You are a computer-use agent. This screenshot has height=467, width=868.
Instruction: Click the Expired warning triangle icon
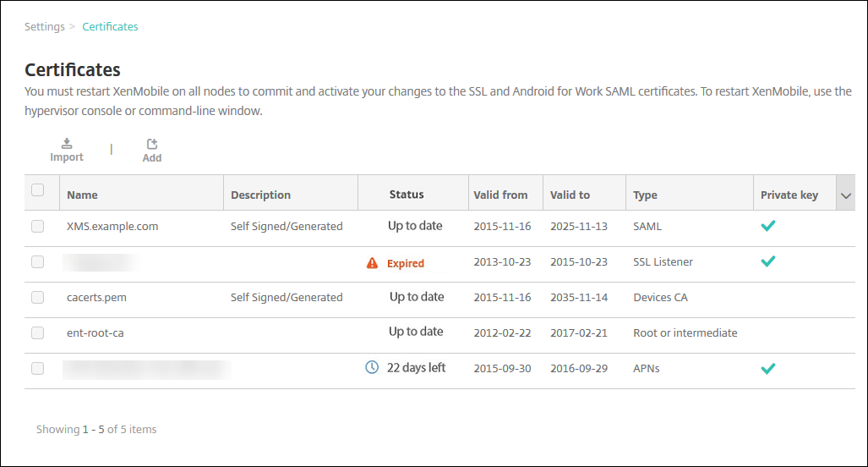pos(372,263)
